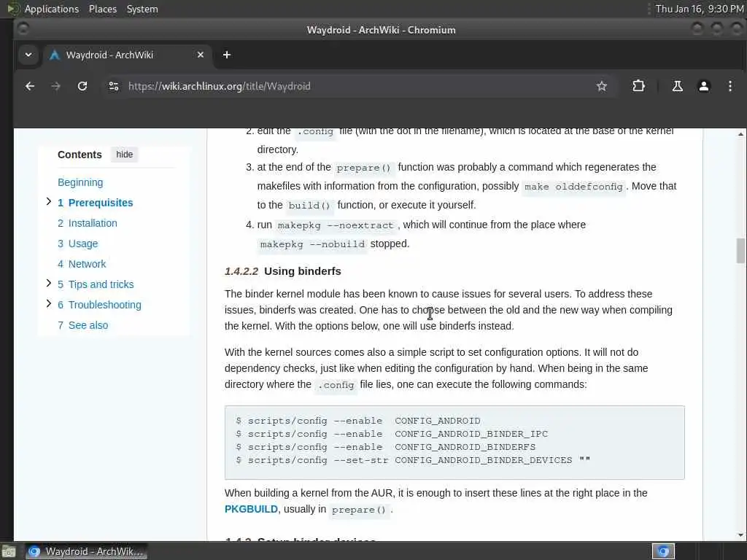Click the Waydroid taskbar window button
This screenshot has width=747, height=560.
(x=86, y=551)
